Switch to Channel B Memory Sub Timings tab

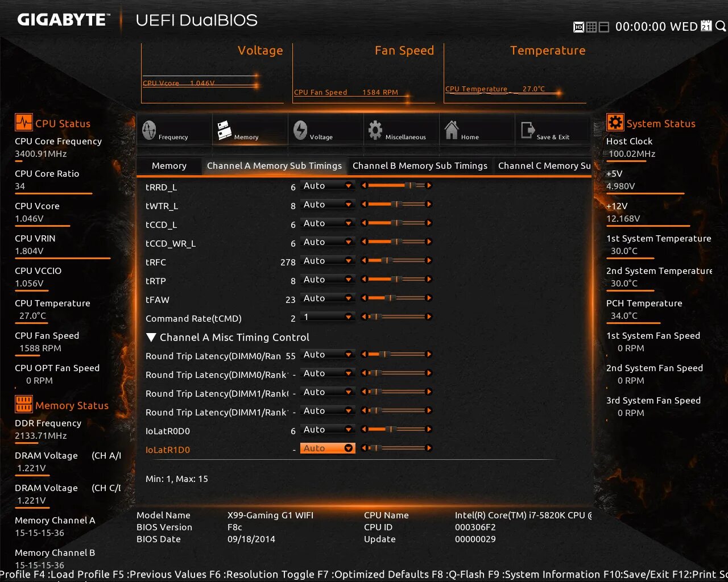(x=420, y=165)
